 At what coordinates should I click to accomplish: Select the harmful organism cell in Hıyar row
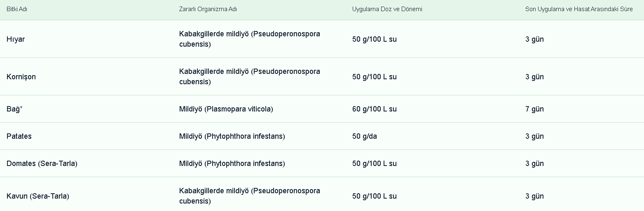[249, 39]
